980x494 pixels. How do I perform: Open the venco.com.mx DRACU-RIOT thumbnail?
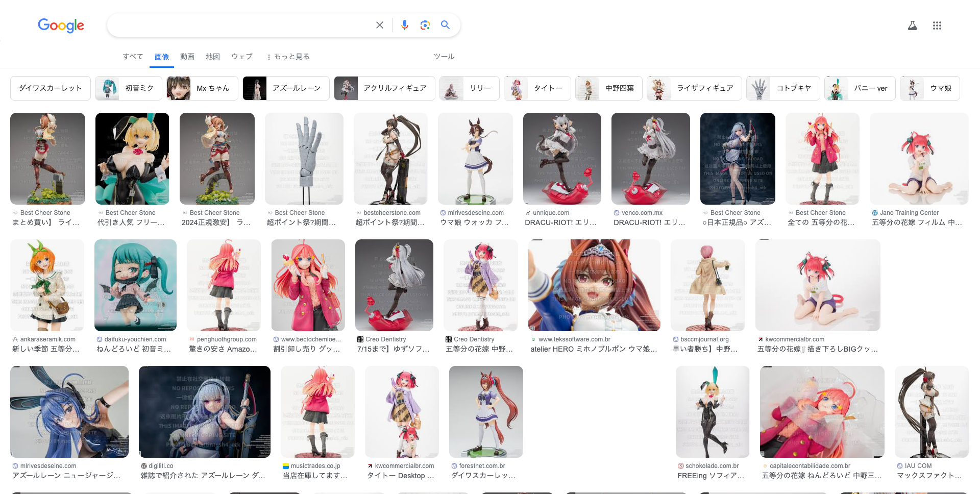point(651,159)
